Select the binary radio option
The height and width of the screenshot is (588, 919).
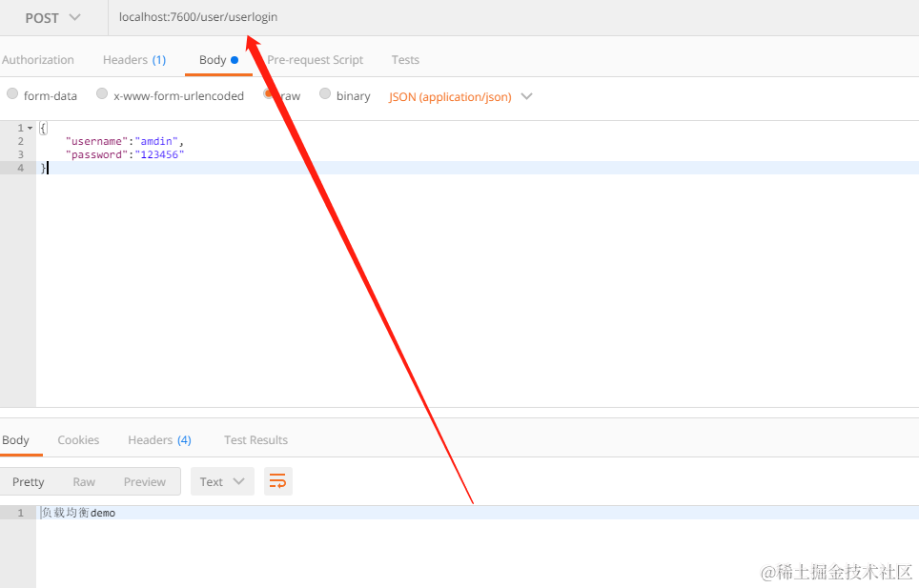(x=325, y=93)
